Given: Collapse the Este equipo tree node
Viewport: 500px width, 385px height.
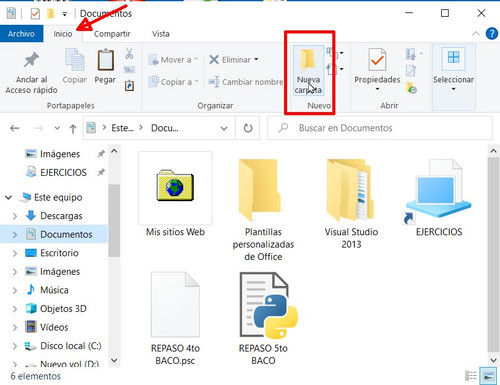Looking at the screenshot, I should point(9,197).
